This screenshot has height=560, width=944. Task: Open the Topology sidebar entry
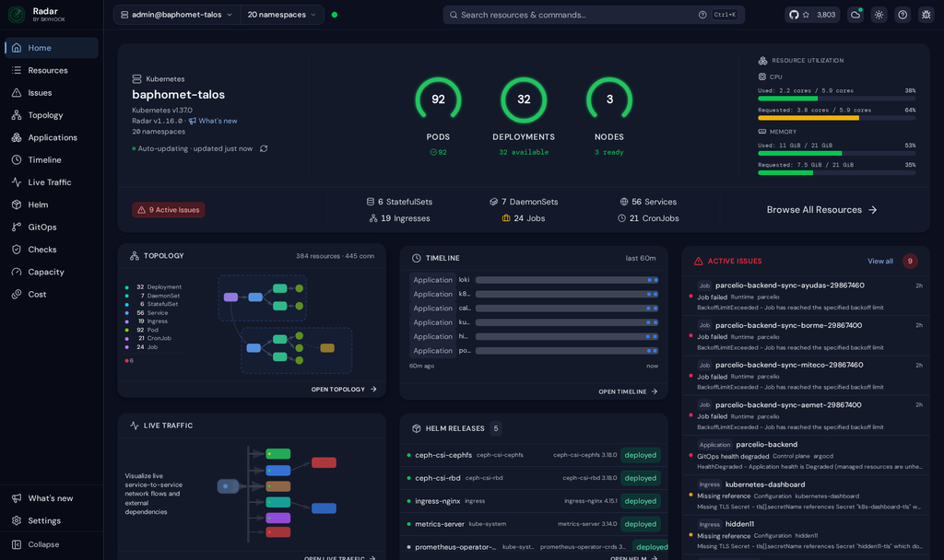[x=52, y=115]
